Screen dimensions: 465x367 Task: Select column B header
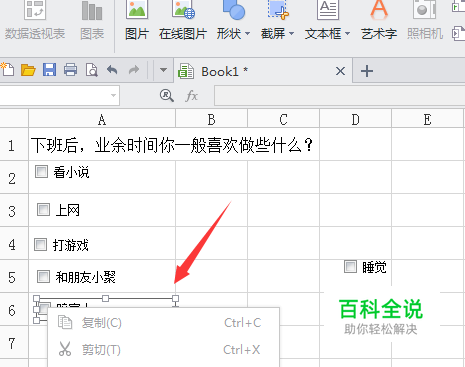[211, 119]
